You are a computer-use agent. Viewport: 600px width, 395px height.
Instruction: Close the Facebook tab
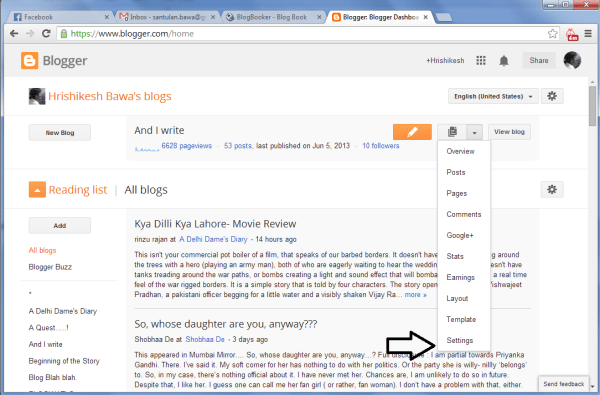(x=107, y=17)
